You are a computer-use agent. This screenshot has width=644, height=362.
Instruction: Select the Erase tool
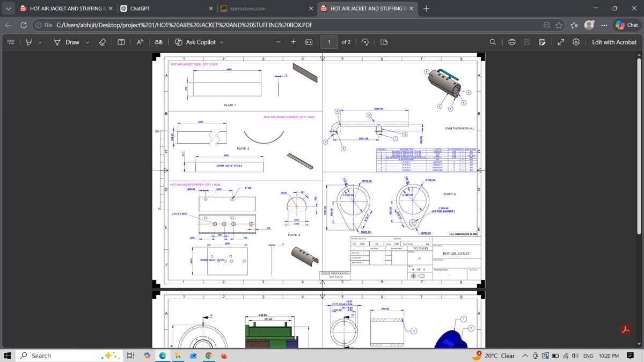(x=103, y=42)
